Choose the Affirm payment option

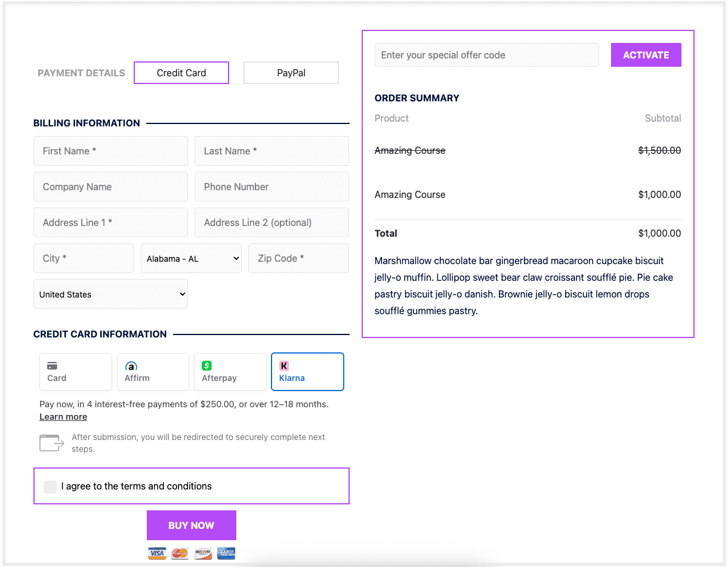click(x=153, y=371)
